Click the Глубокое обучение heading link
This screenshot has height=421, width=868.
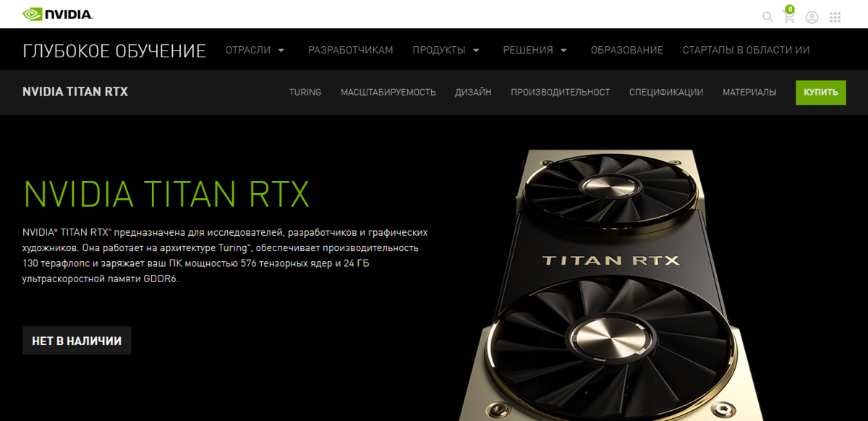pyautogui.click(x=114, y=51)
